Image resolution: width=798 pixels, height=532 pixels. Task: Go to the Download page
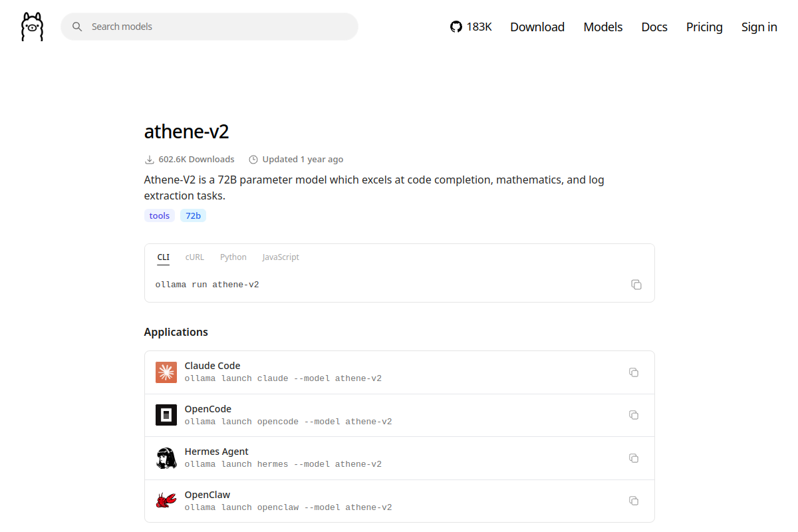click(537, 27)
